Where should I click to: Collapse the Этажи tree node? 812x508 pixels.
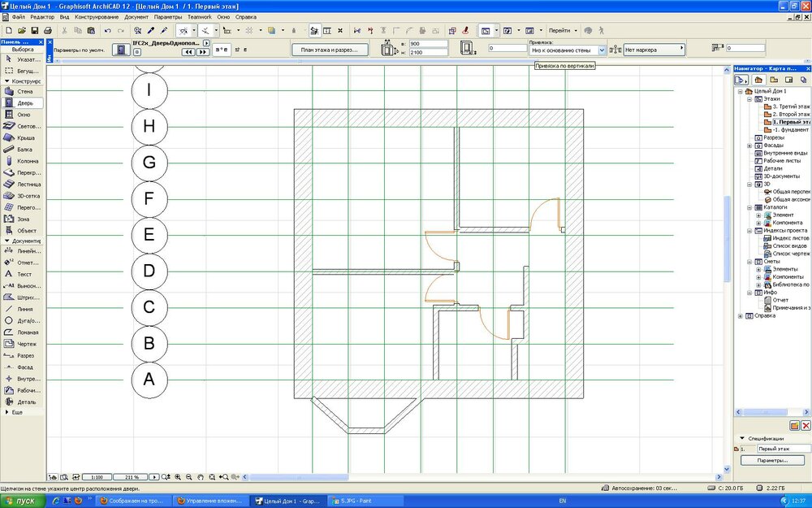pos(749,99)
